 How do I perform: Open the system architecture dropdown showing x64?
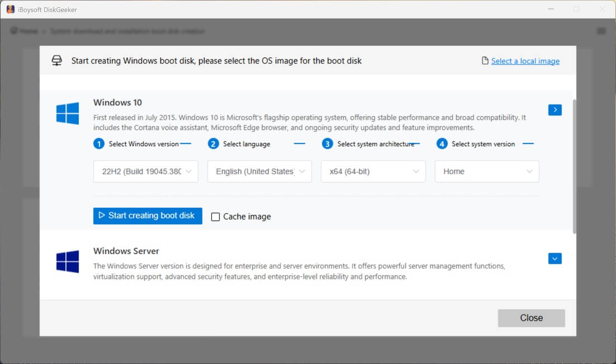tap(373, 171)
